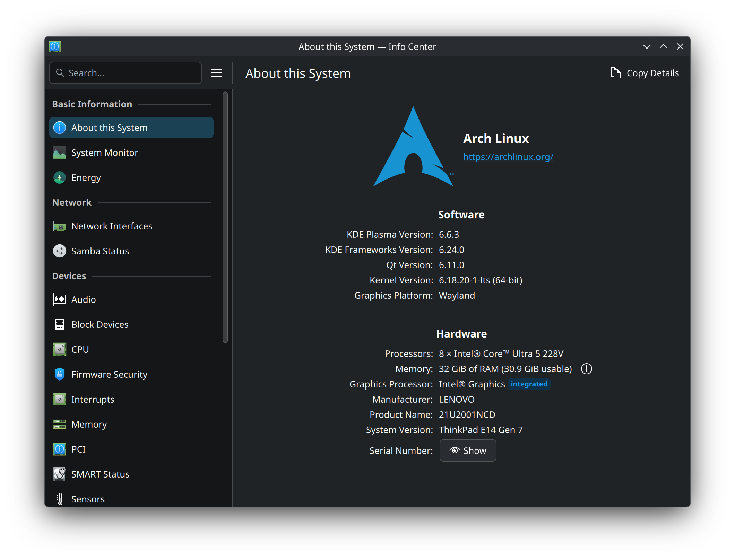Click the Info Center app icon in title bar
Viewport: 735px width, 560px height.
[55, 46]
